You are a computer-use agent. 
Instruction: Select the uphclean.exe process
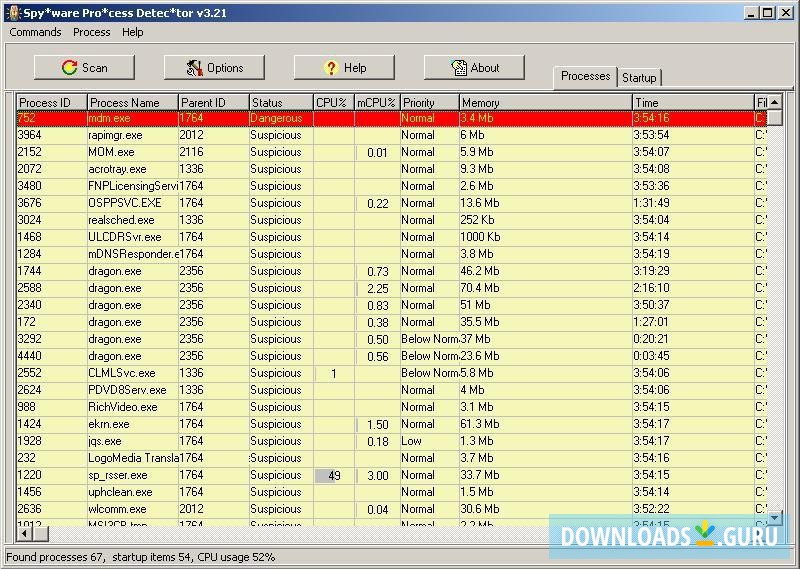coord(392,492)
